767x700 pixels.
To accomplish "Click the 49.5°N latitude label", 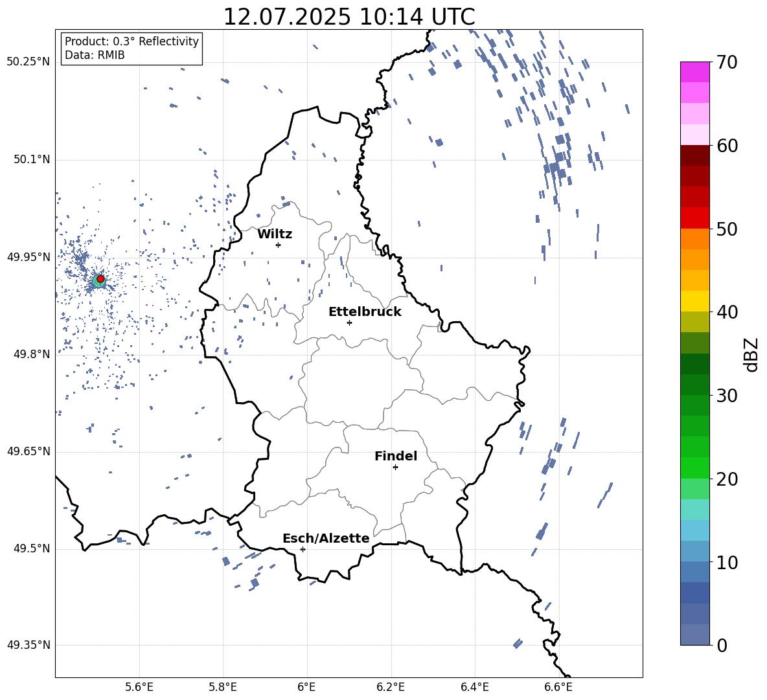I will pos(32,548).
